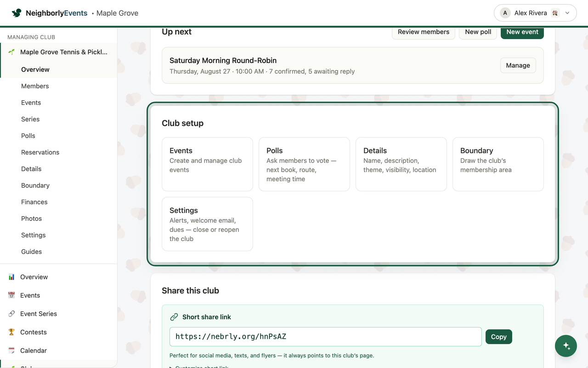The image size is (588, 368).
Task: Open Members in the club sidebar
Action: click(59, 86)
